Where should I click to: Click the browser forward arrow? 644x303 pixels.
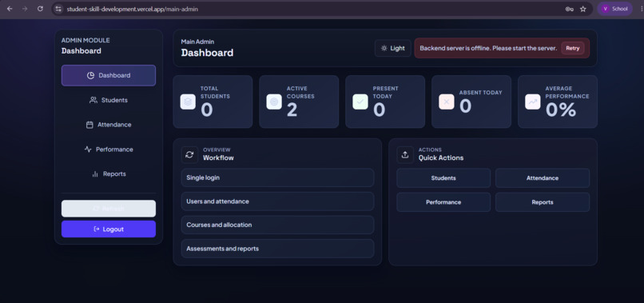click(x=25, y=9)
